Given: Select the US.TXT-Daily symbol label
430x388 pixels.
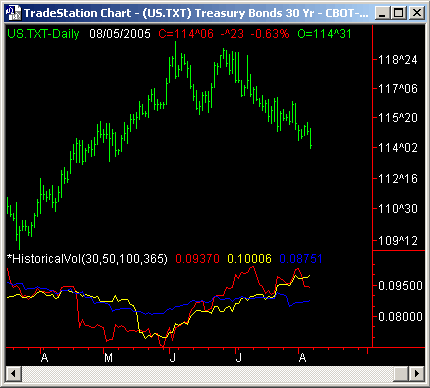Looking at the screenshot, I should (x=43, y=34).
